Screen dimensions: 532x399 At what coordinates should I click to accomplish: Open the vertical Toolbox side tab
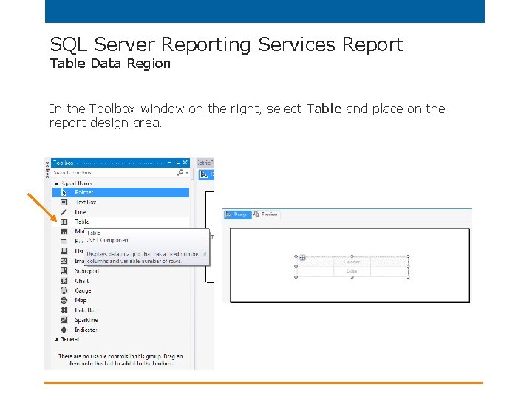[47, 168]
